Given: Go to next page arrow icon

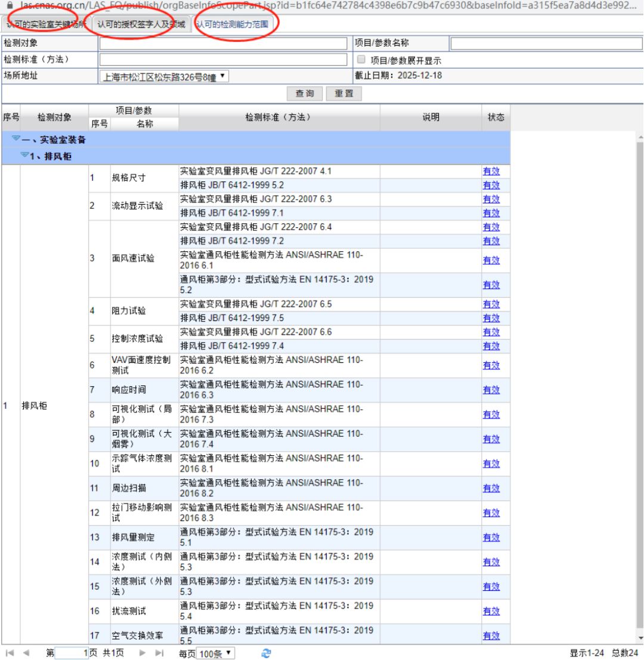Looking at the screenshot, I should tap(144, 653).
